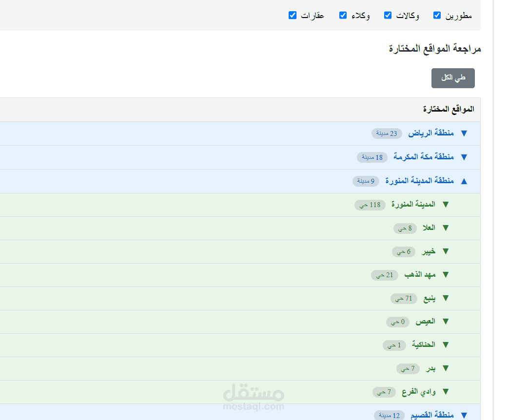508x420 pixels.
Task: Expand العيص using its green arrow
Action: pos(446,322)
